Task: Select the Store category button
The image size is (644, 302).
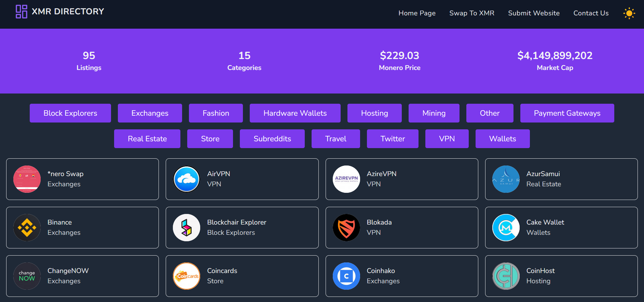Action: click(x=210, y=139)
